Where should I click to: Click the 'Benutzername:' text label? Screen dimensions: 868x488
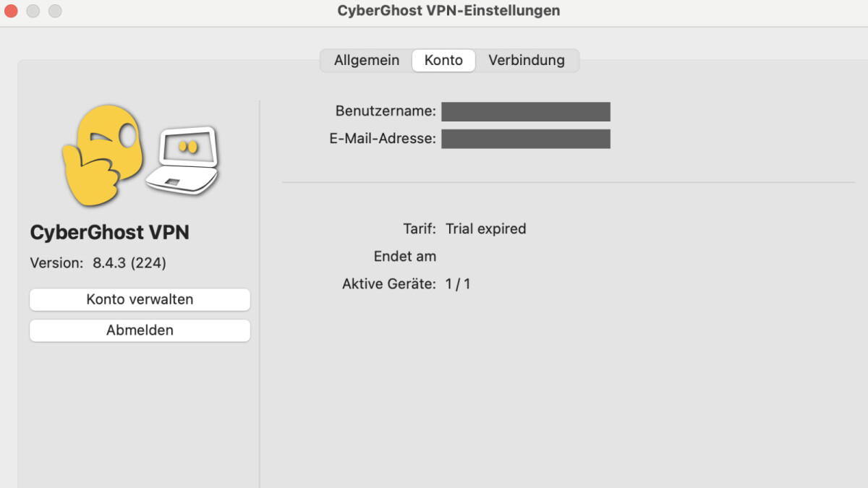(388, 111)
